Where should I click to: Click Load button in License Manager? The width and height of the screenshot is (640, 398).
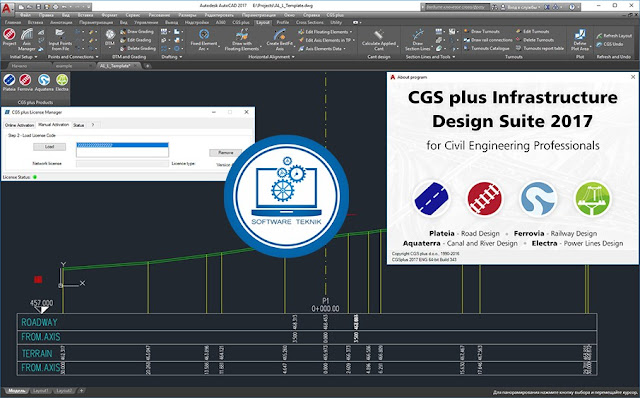coord(49,147)
